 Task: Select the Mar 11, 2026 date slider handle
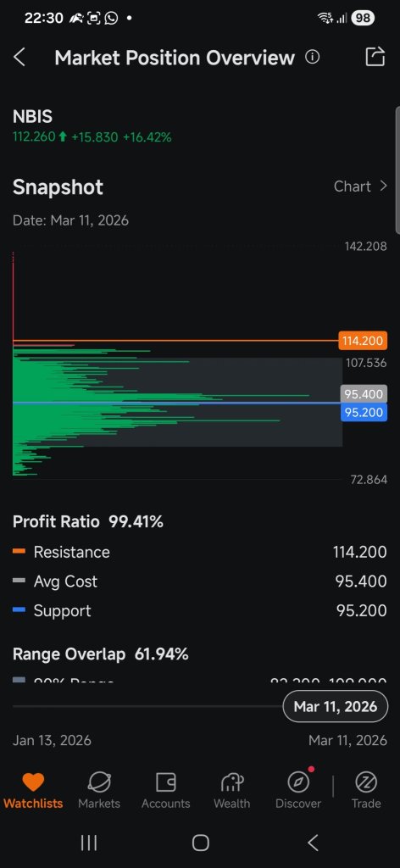336,706
